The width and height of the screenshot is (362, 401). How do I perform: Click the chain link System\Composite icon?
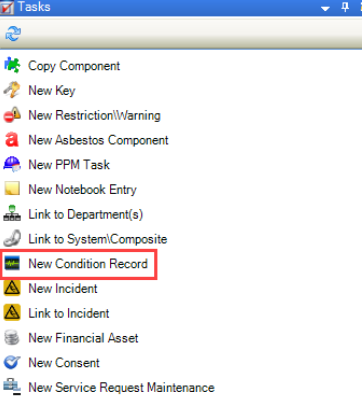click(12, 238)
